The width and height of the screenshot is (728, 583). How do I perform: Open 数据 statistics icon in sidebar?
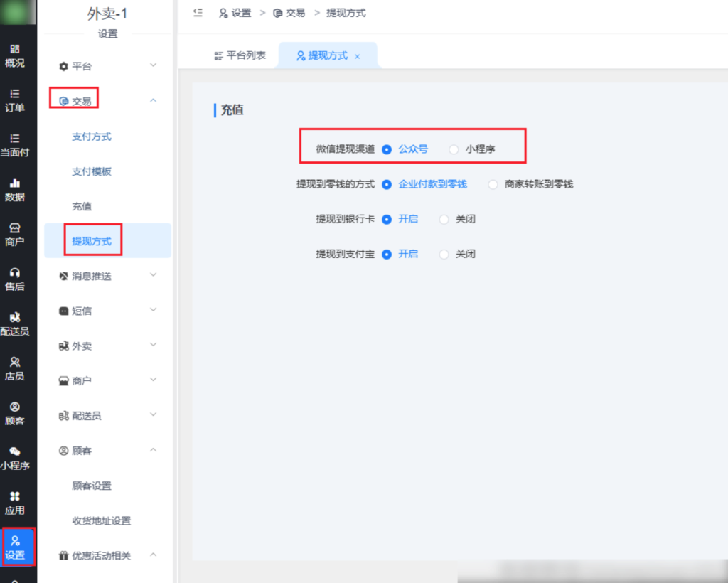pyautogui.click(x=14, y=190)
